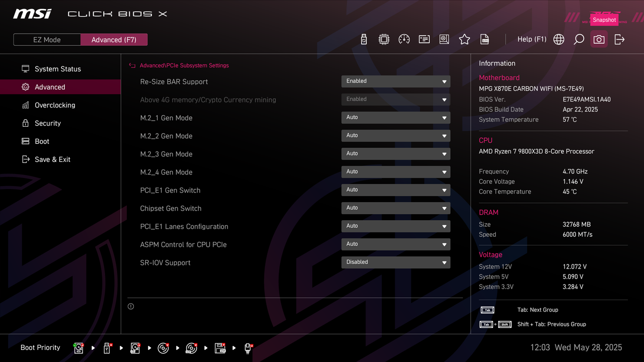
Task: Open the M-Flash USB drive icon
Action: (x=364, y=39)
